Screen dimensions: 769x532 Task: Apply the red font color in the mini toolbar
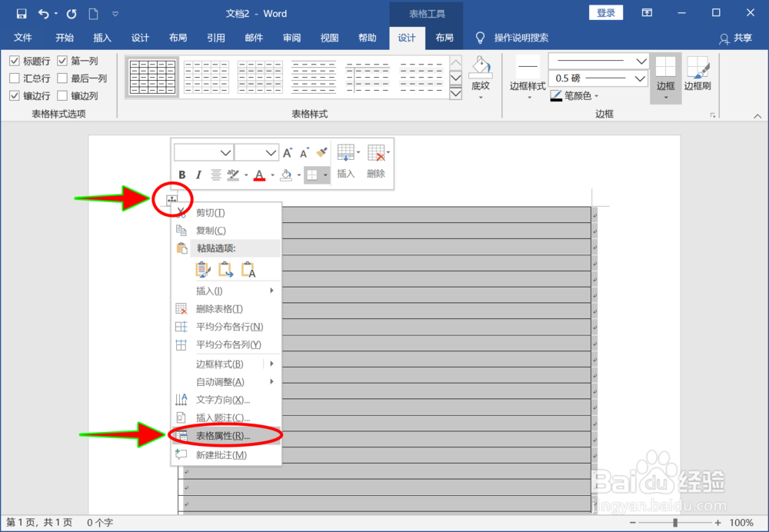(x=259, y=175)
